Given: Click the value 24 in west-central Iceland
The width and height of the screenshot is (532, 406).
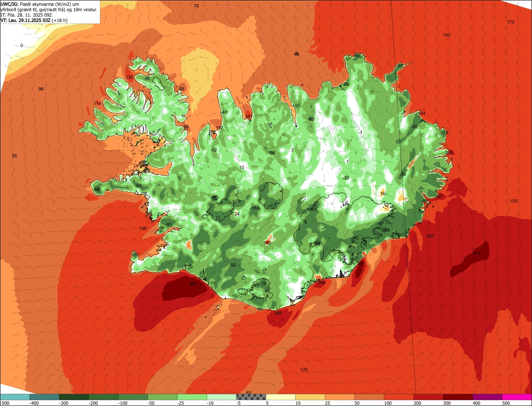Looking at the screenshot, I should (237, 214).
